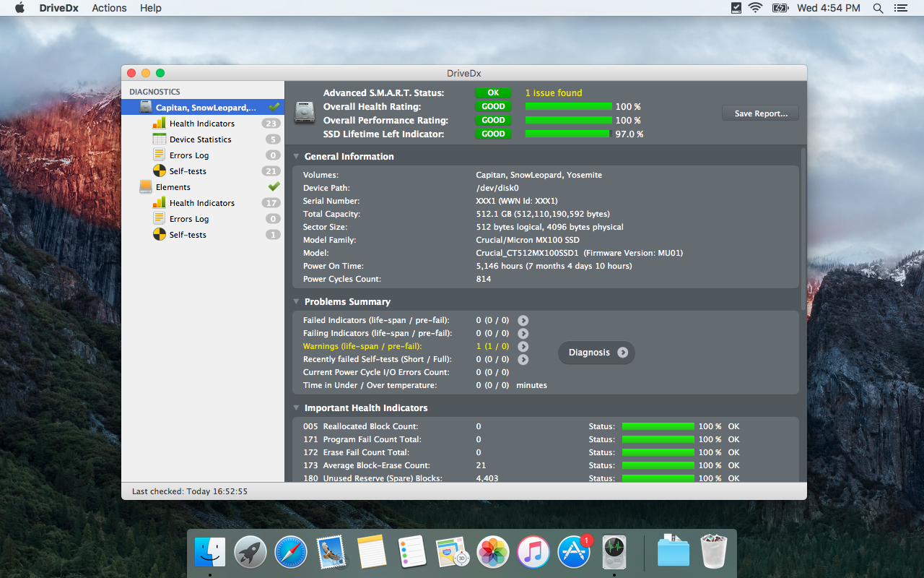Viewport: 924px width, 578px height.
Task: Click the Wi-Fi icon in menu bar
Action: pyautogui.click(x=756, y=8)
